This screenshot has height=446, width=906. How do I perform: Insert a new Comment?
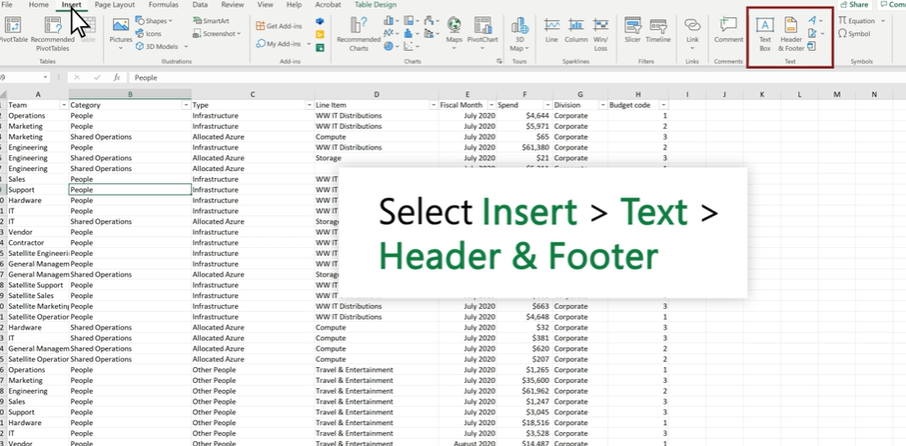click(729, 31)
